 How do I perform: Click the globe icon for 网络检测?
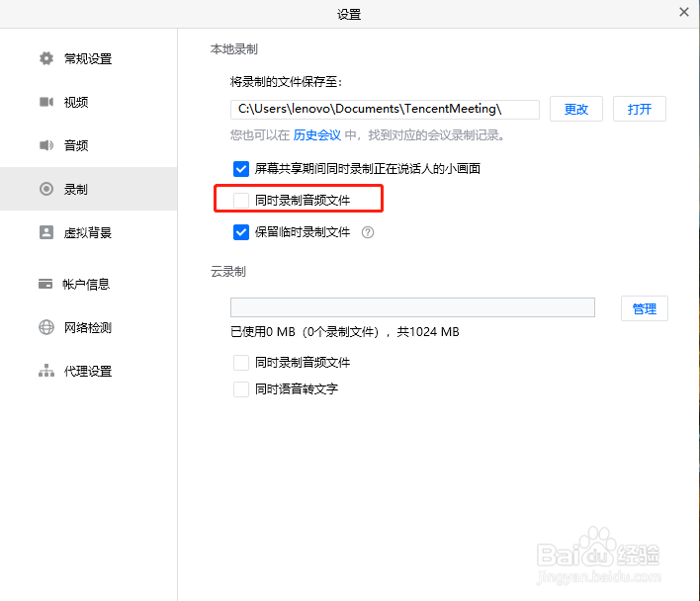pos(46,327)
